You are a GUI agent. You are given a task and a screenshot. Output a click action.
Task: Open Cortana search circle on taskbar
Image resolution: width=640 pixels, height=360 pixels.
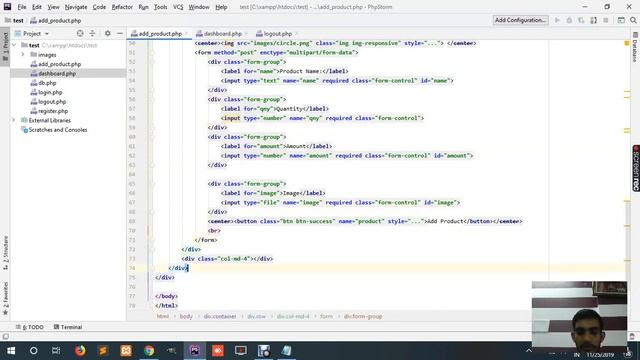[x=33, y=351]
